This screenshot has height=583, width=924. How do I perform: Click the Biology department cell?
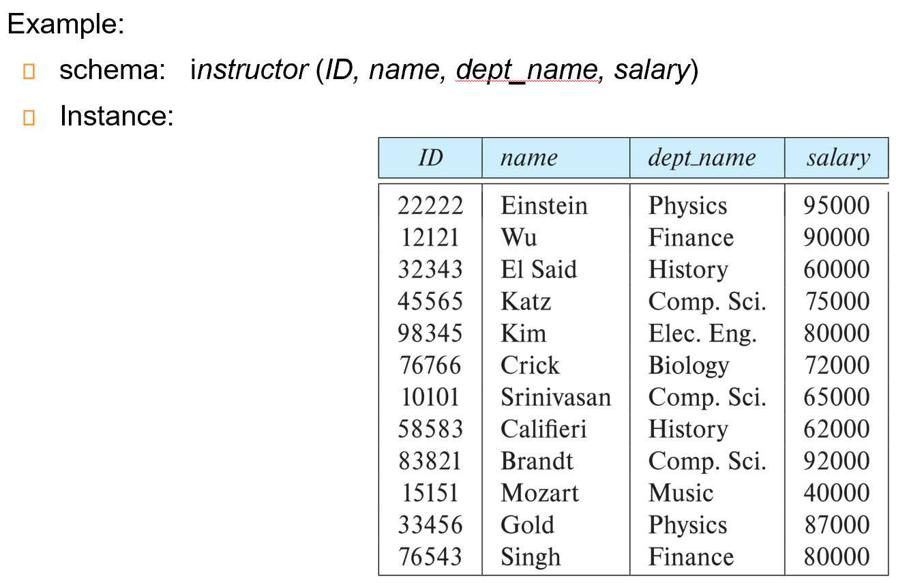688,365
